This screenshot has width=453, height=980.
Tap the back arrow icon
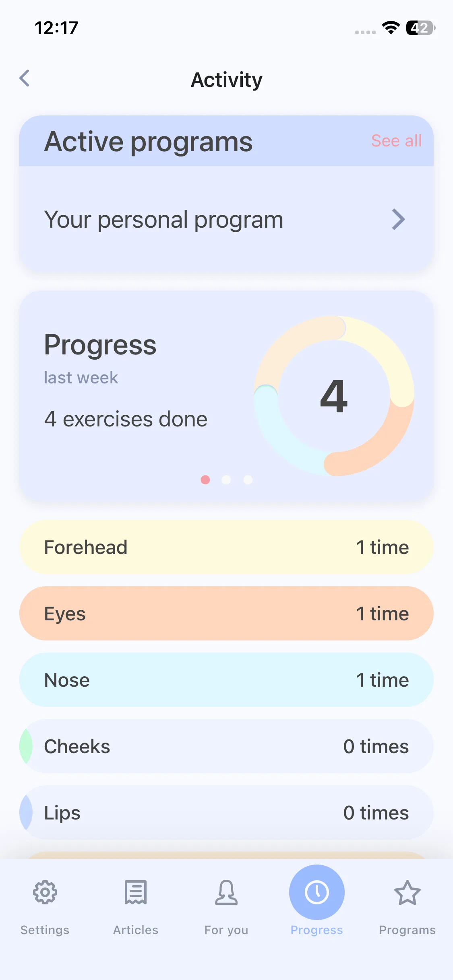tap(25, 78)
